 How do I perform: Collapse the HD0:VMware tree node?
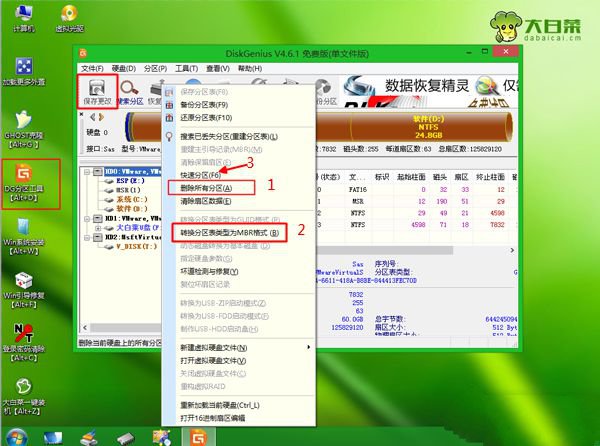86,172
